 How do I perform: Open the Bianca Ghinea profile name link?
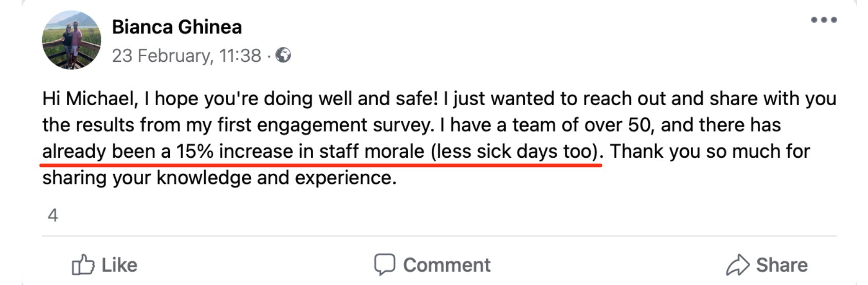[176, 27]
